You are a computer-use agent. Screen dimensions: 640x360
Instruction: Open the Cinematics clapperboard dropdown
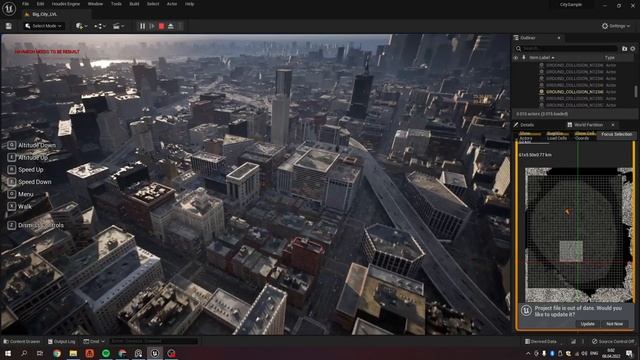[118, 26]
